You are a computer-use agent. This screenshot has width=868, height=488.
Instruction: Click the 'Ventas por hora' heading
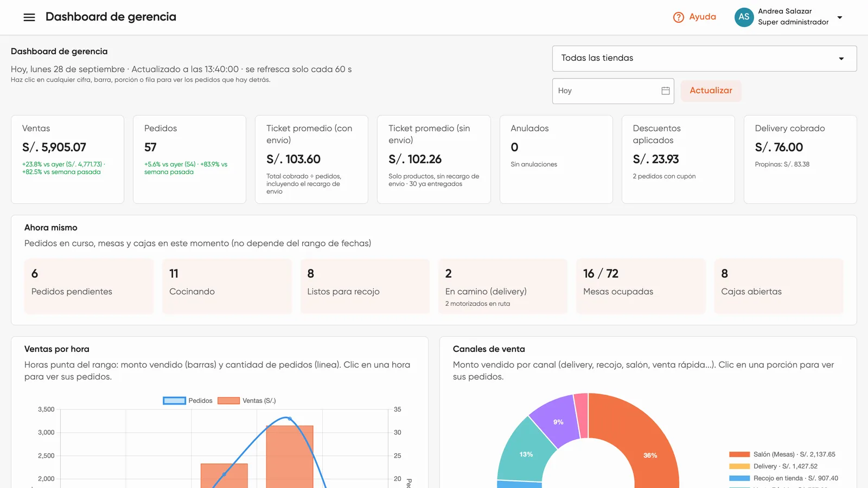tap(57, 349)
